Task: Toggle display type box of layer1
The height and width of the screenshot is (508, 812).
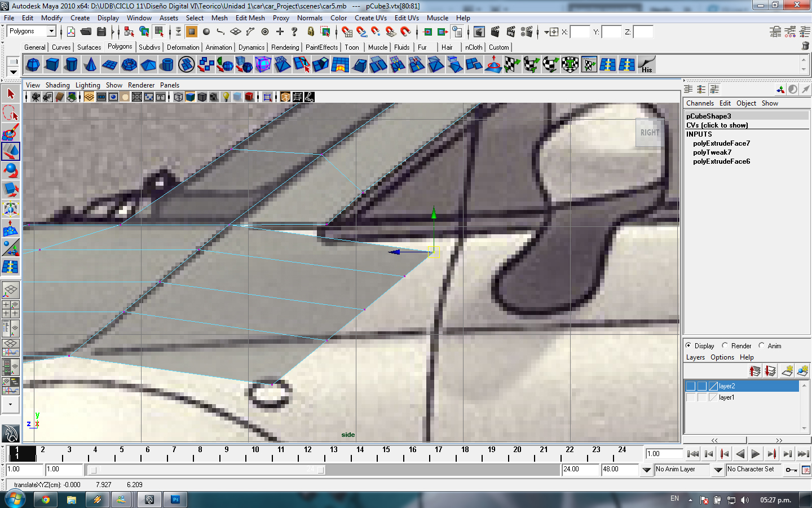Action: pos(702,397)
